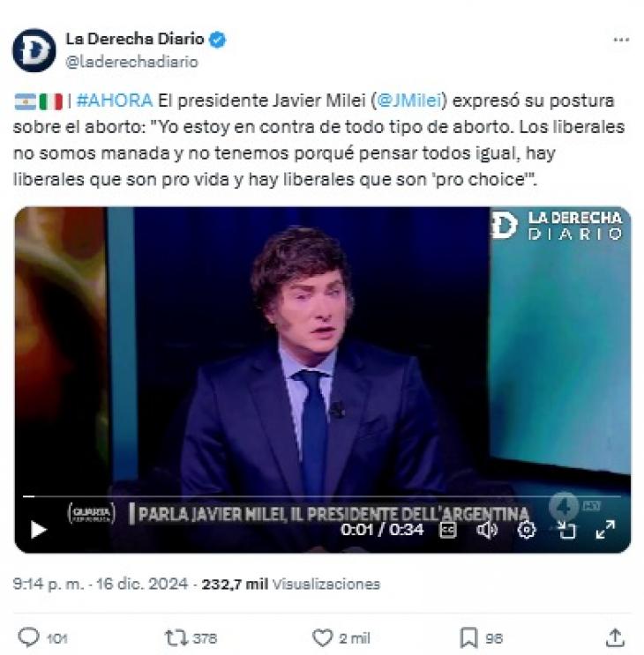644x655 pixels.
Task: Open video settings gear menu
Action: [x=526, y=530]
